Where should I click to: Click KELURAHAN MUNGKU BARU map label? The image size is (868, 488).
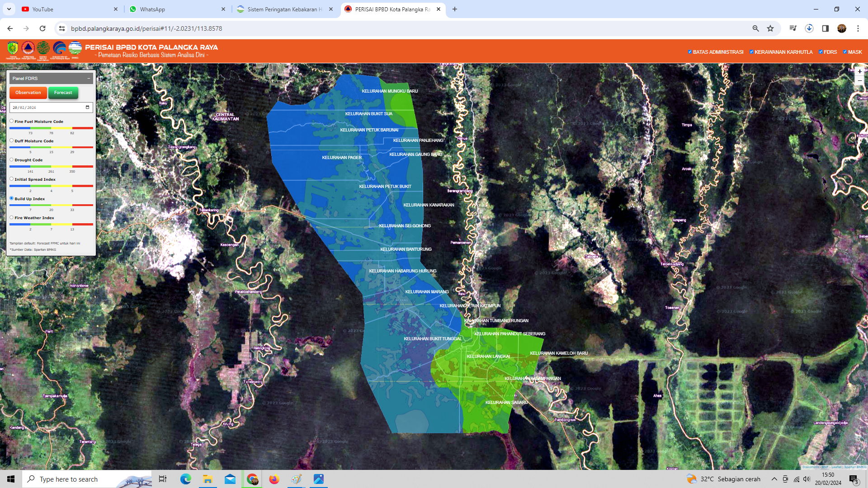point(390,91)
